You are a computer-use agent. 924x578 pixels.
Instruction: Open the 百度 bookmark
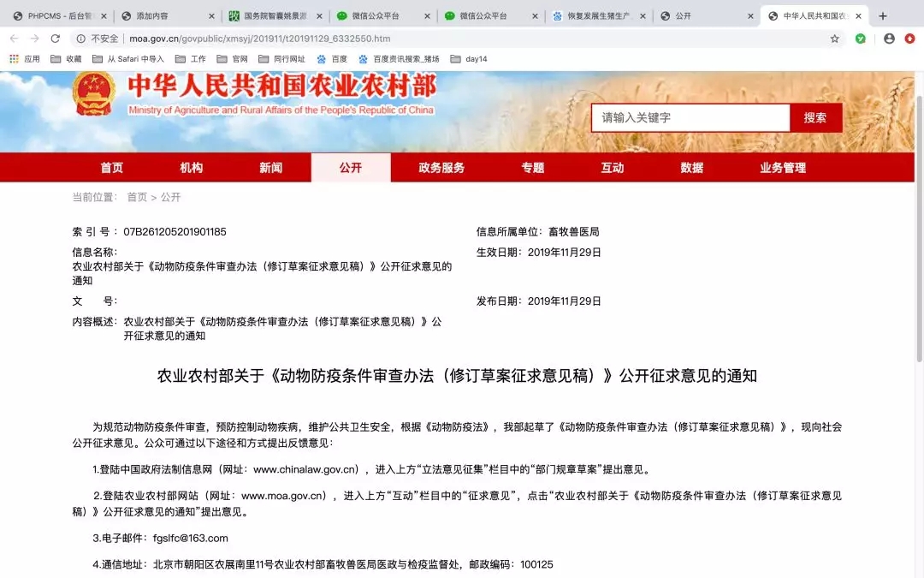(x=332, y=59)
